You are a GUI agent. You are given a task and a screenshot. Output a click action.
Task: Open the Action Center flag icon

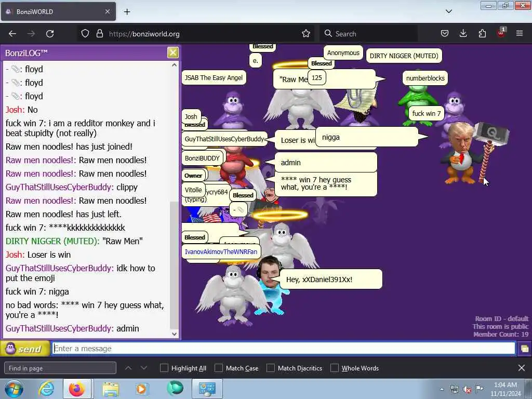pyautogui.click(x=479, y=389)
